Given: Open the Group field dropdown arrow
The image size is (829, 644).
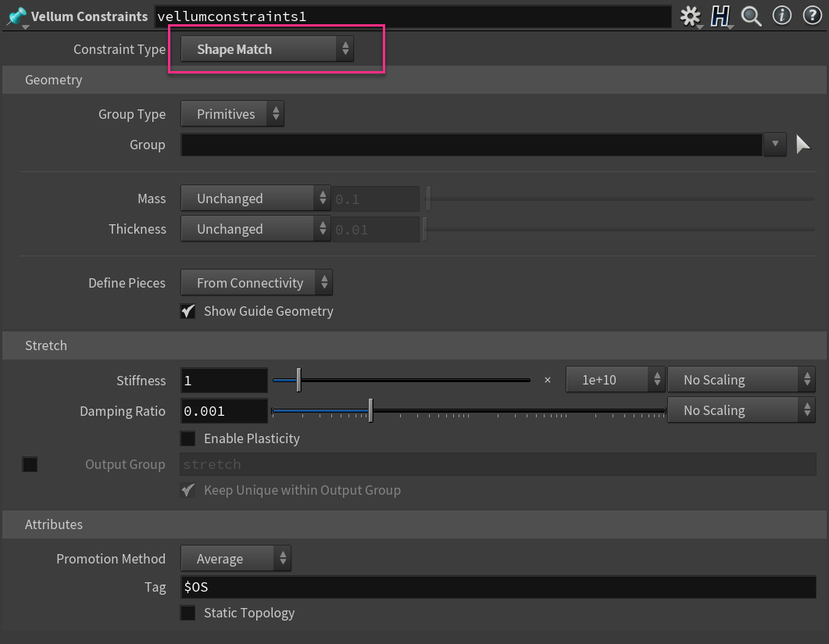Looking at the screenshot, I should coord(775,145).
